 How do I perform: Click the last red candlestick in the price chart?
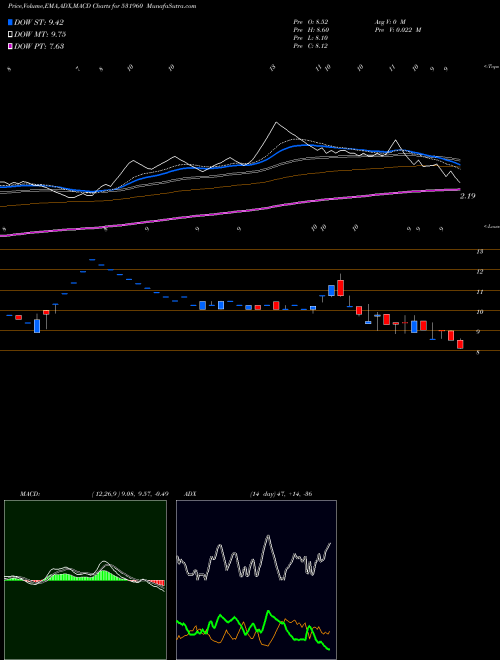(x=460, y=344)
